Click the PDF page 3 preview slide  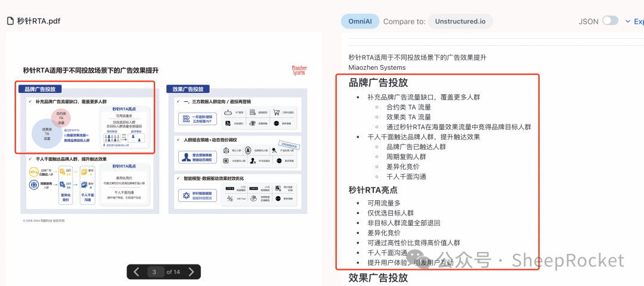coord(165,143)
